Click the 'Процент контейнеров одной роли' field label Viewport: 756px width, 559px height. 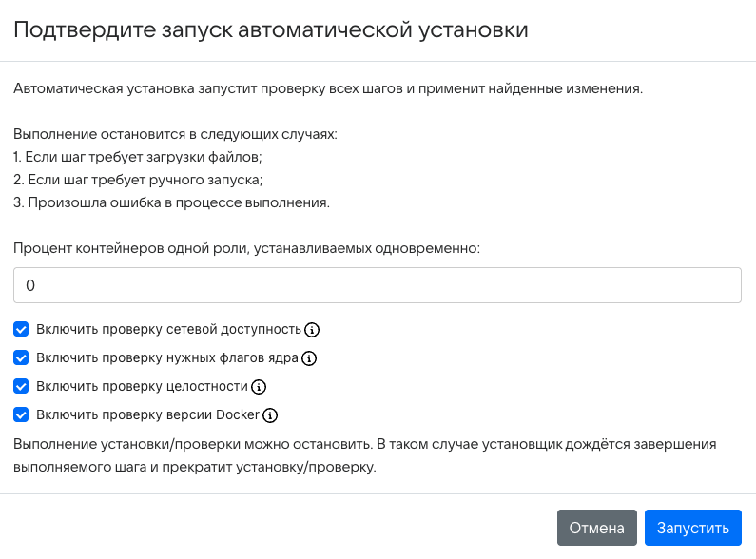[x=247, y=248]
